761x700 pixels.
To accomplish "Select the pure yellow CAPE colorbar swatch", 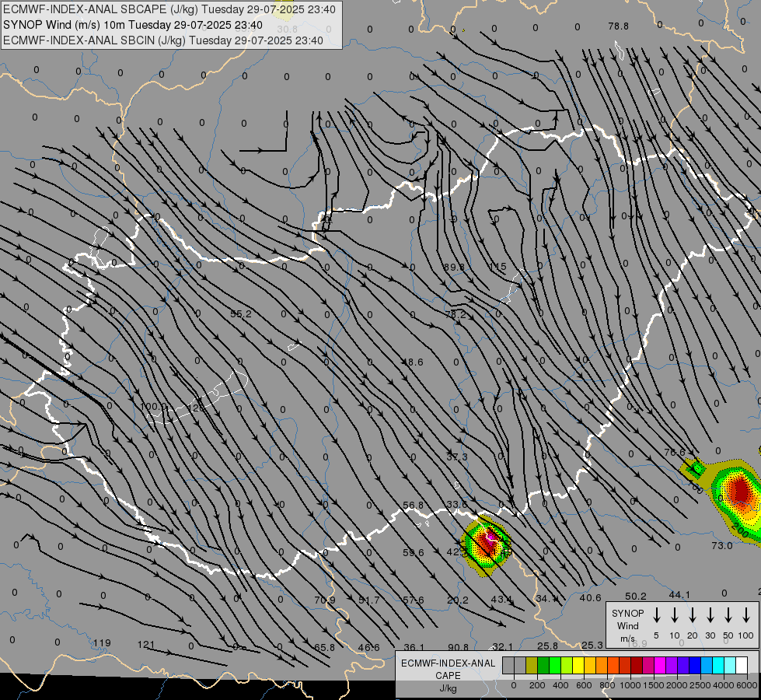I will coord(578,666).
